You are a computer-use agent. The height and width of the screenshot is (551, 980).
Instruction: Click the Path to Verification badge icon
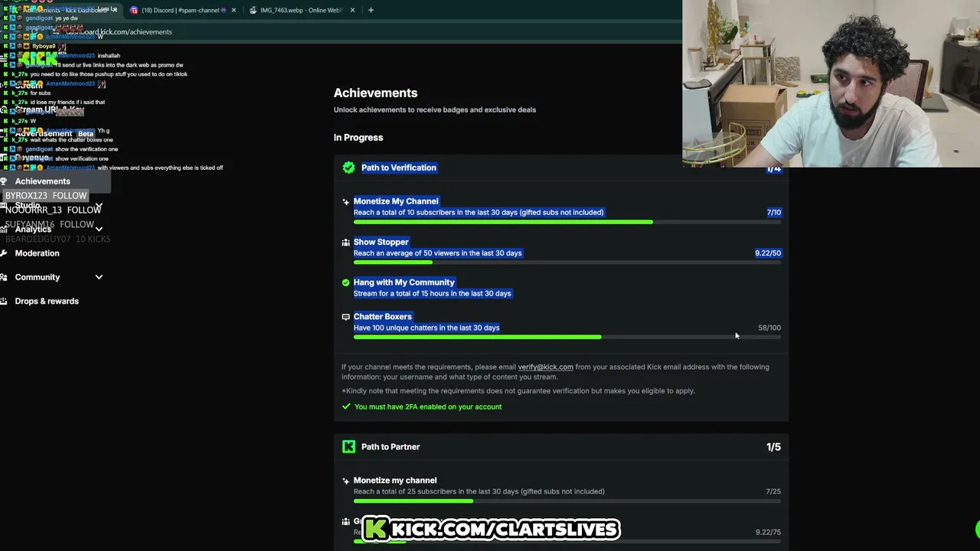349,168
